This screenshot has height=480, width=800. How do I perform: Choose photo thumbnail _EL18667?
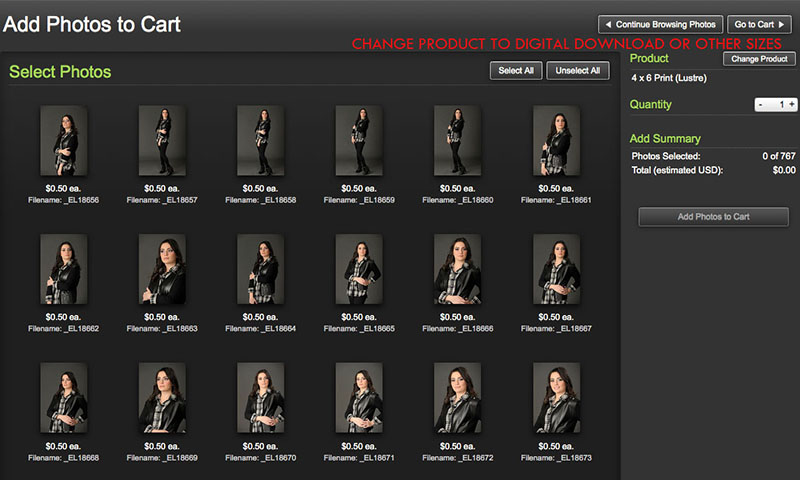coord(556,270)
